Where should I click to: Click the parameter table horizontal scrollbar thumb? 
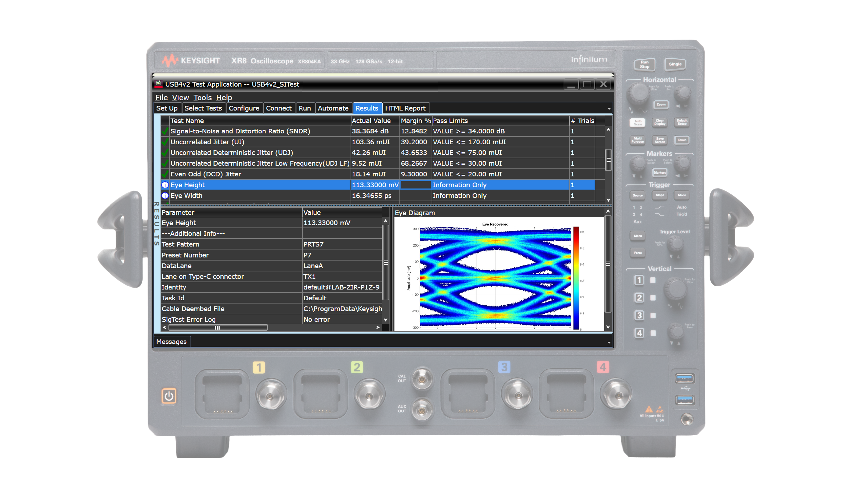click(218, 328)
